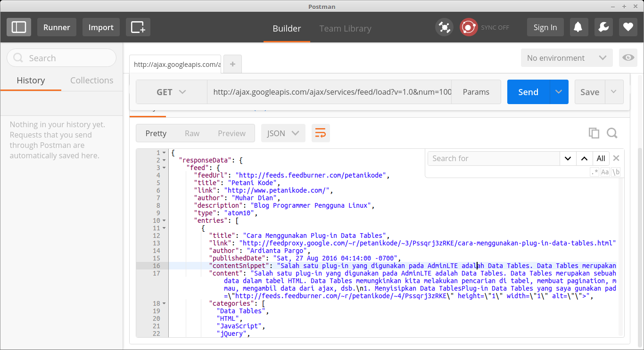Open notifications with the bell icon

578,27
